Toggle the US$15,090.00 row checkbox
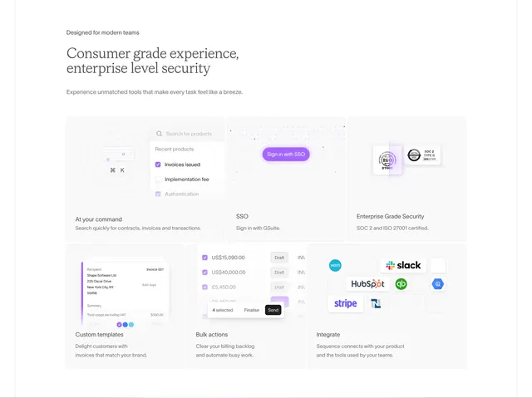This screenshot has height=398, width=532. [204, 258]
